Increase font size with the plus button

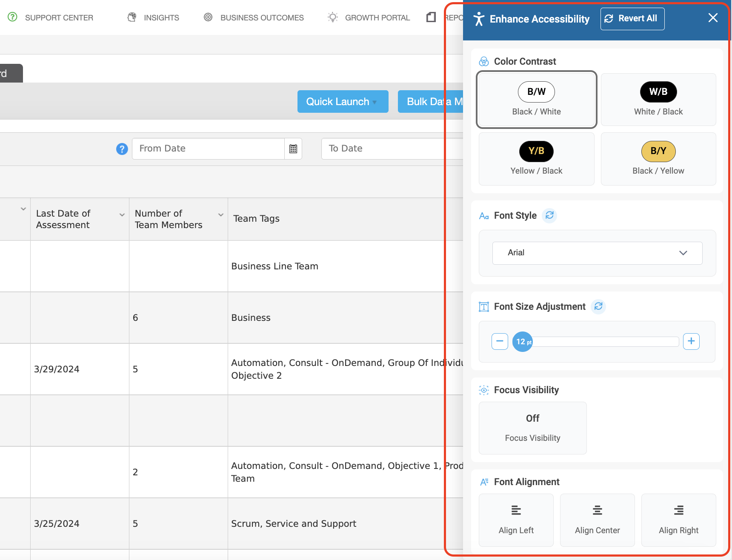(691, 341)
